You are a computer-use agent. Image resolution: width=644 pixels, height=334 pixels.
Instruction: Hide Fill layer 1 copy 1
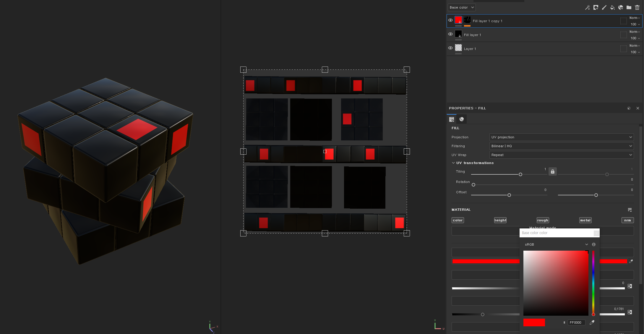click(x=450, y=20)
